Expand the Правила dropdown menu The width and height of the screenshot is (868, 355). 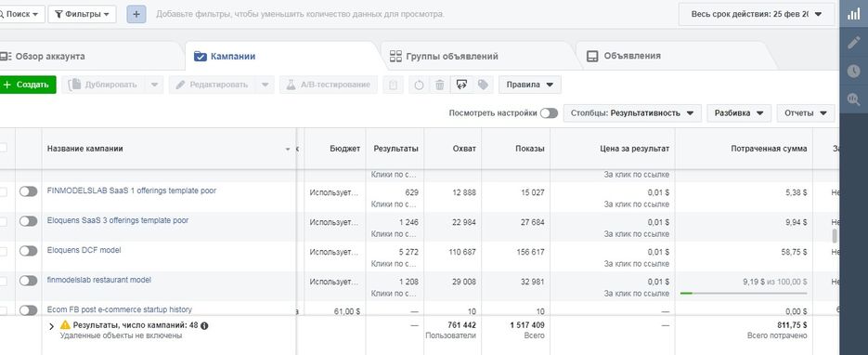tap(530, 85)
